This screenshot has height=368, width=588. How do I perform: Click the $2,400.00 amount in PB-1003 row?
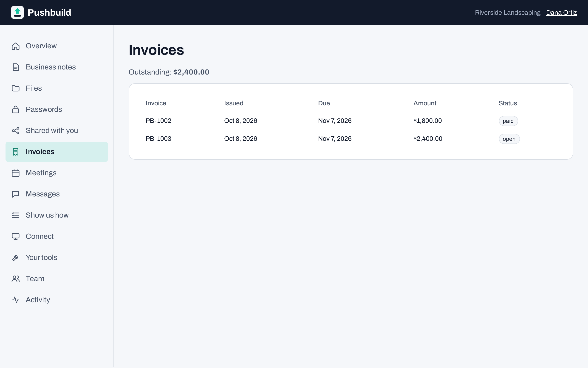(428, 139)
